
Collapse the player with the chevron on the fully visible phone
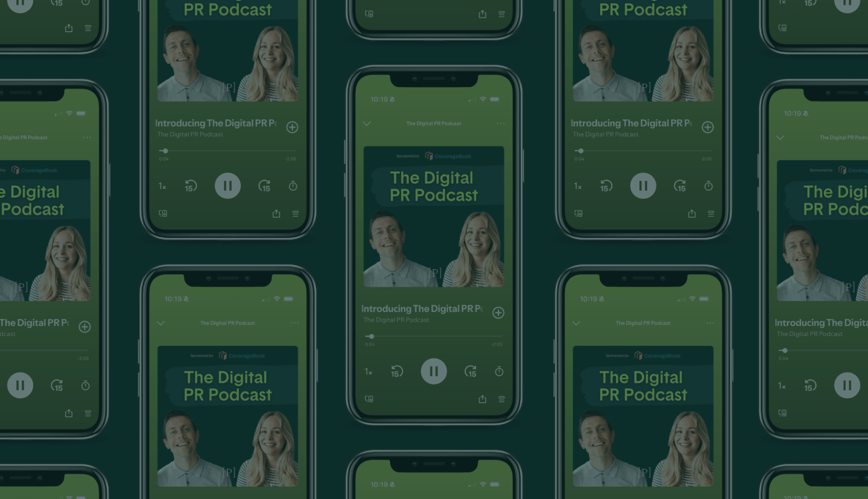point(367,123)
